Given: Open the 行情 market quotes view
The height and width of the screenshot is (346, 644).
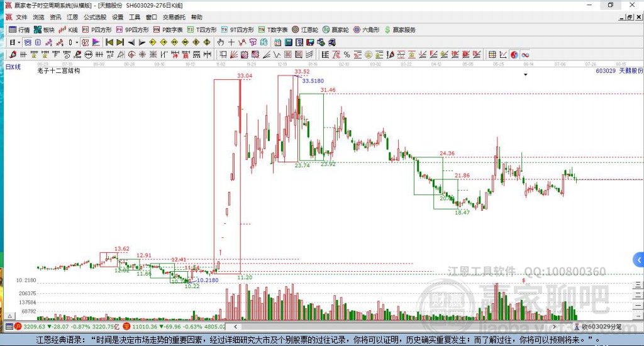Looking at the screenshot, I should tap(19, 30).
